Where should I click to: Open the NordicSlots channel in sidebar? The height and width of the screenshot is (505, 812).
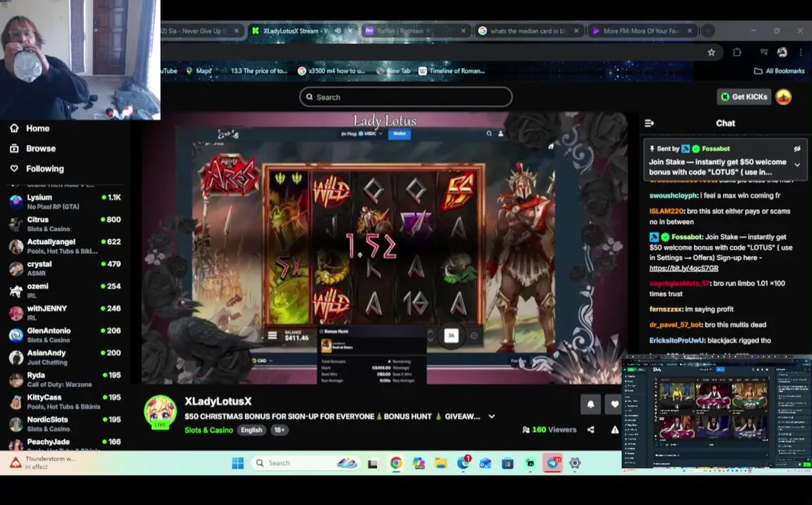[x=65, y=424]
